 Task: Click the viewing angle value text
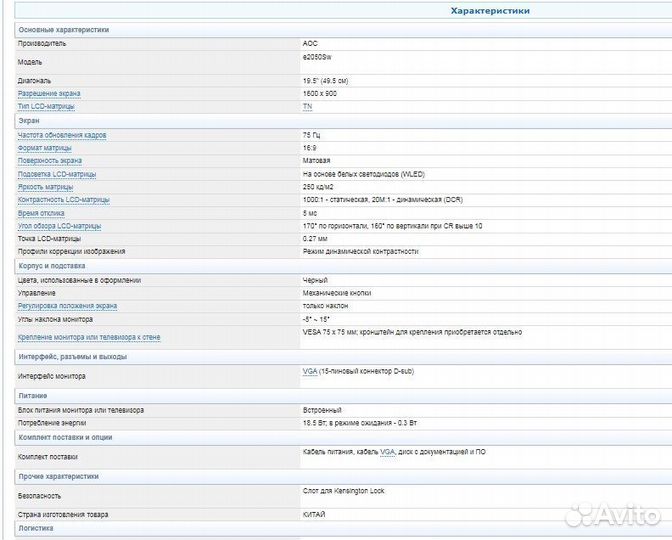(393, 226)
